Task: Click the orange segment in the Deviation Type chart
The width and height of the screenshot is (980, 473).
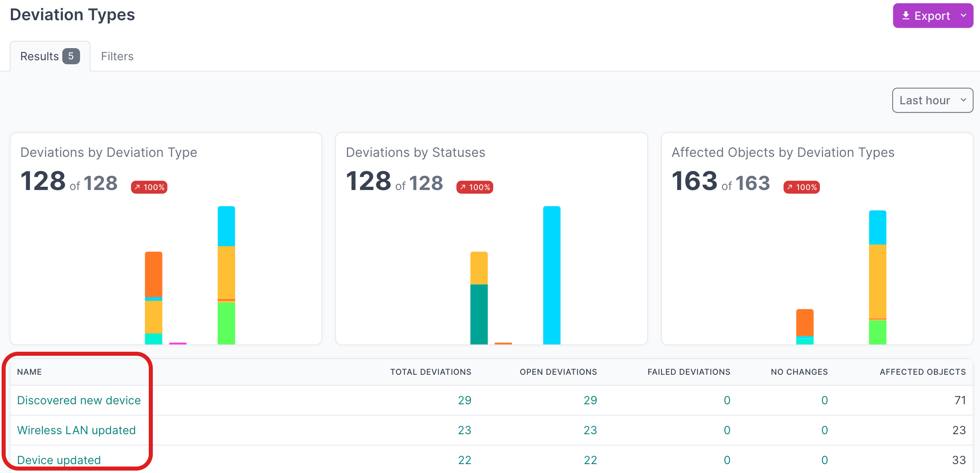Action: point(154,274)
